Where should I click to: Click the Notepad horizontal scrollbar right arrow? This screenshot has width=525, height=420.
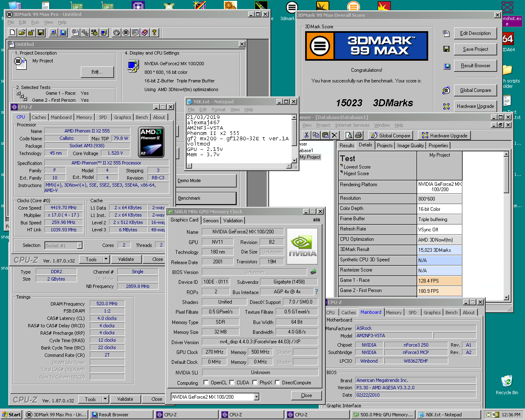click(x=289, y=166)
